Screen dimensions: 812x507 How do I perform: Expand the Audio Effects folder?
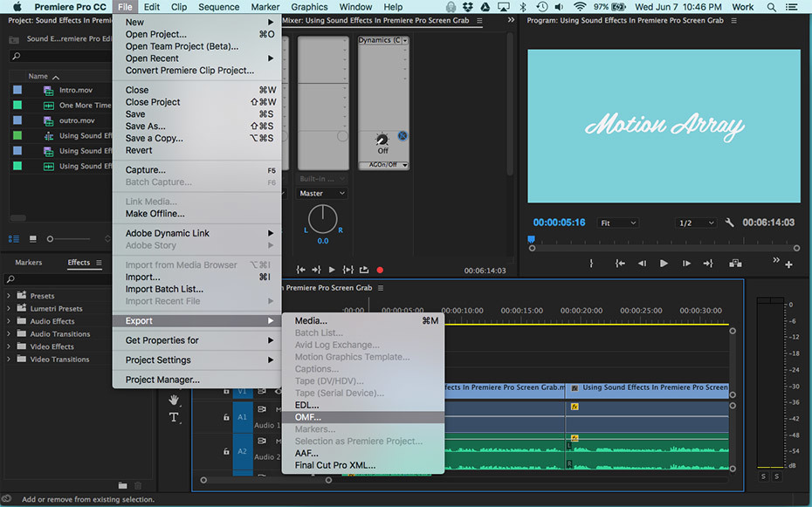pos(9,321)
